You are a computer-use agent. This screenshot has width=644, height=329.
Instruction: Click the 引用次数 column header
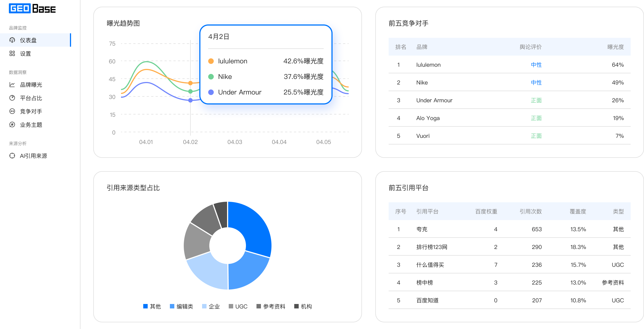531,211
